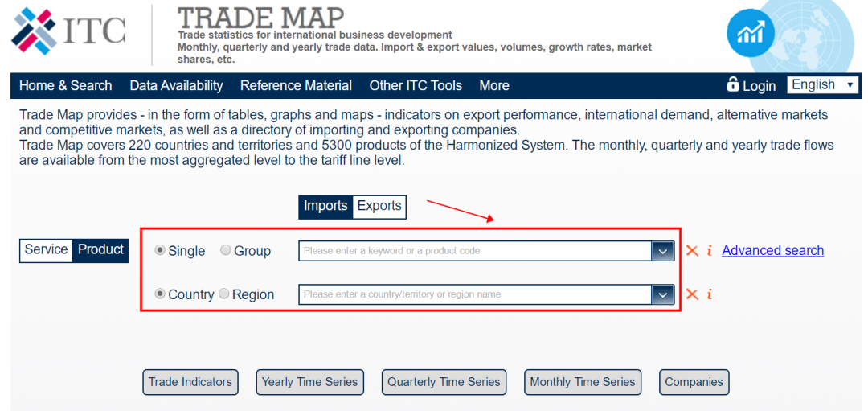Switch to Product toggle
Screen dimensions: 868x411
tap(100, 250)
